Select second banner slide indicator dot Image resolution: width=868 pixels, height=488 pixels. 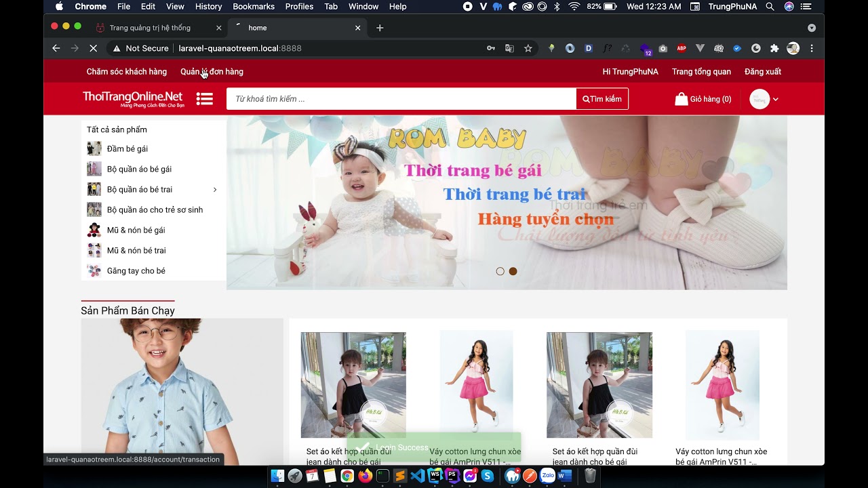[513, 271]
